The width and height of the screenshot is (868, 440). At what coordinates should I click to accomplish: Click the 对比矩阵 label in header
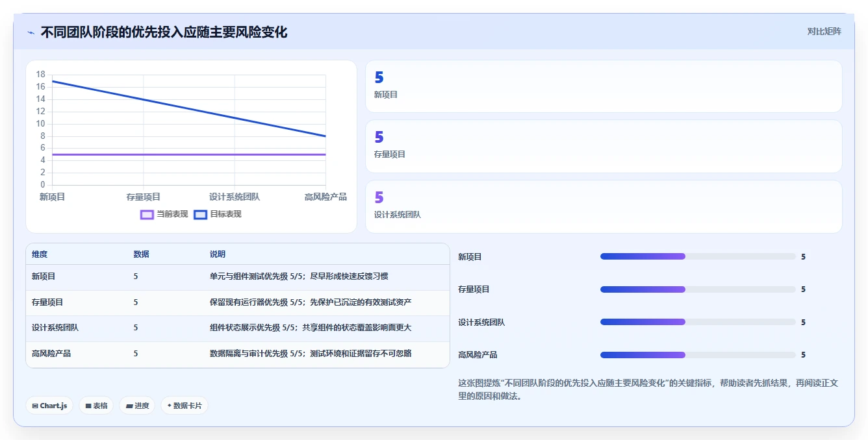[824, 31]
